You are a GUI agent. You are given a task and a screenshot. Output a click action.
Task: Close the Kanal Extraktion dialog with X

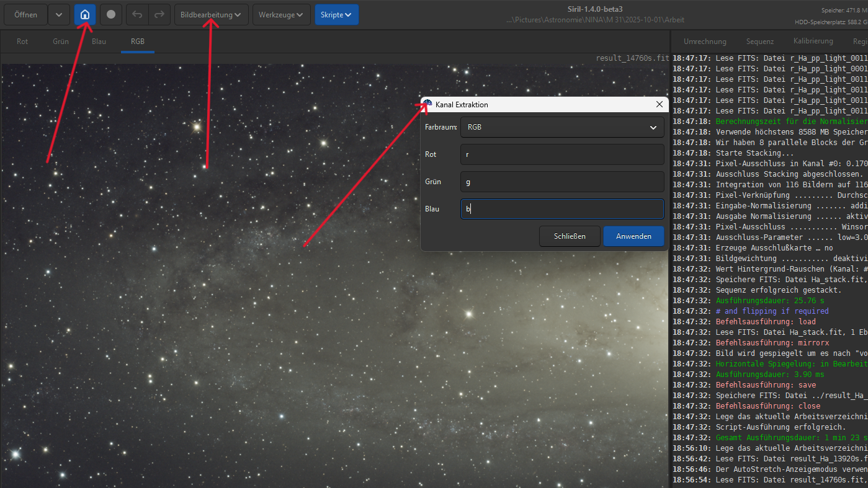659,105
